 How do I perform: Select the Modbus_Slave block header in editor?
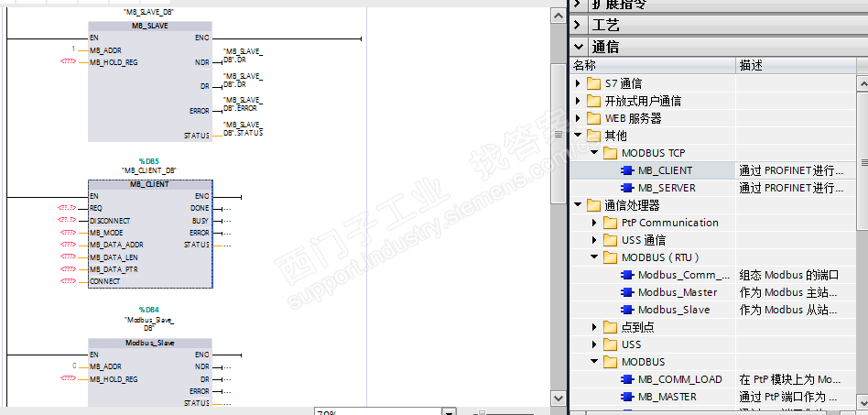(150, 343)
